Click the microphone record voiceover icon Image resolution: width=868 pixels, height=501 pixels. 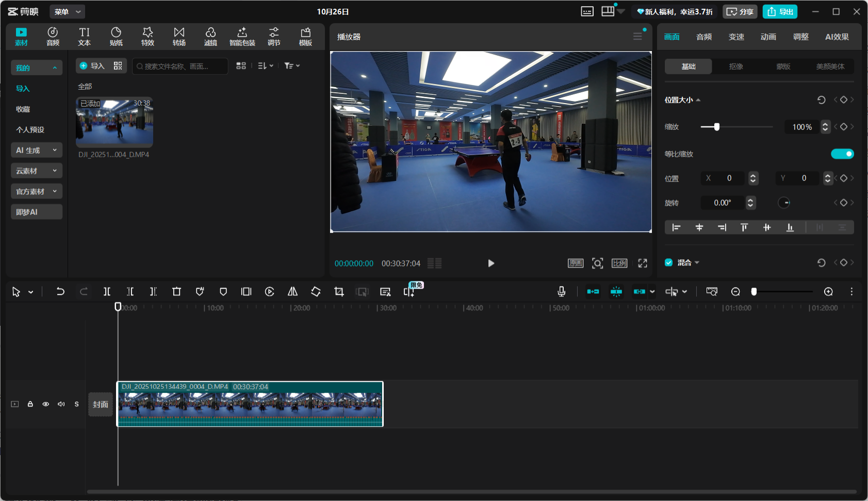(x=562, y=292)
